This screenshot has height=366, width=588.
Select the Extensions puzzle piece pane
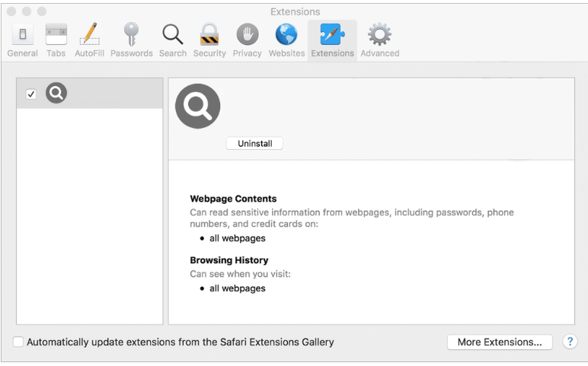click(x=332, y=40)
